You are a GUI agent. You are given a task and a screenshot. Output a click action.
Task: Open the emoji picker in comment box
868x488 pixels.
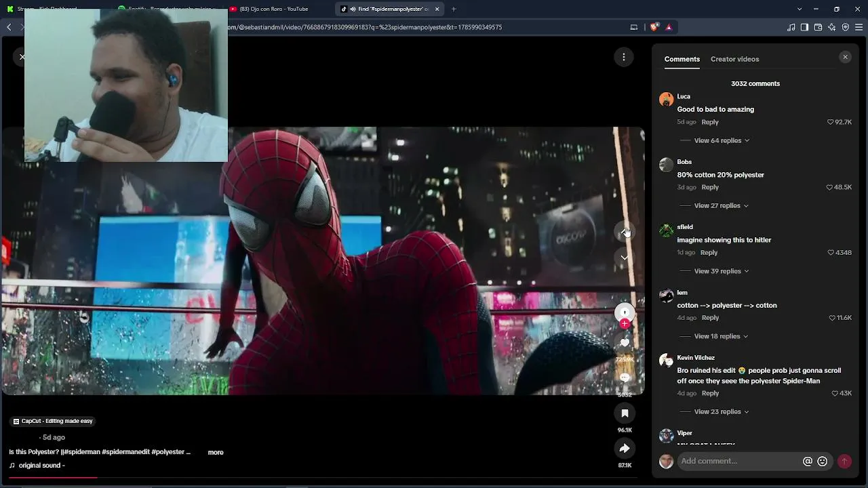pyautogui.click(x=823, y=462)
